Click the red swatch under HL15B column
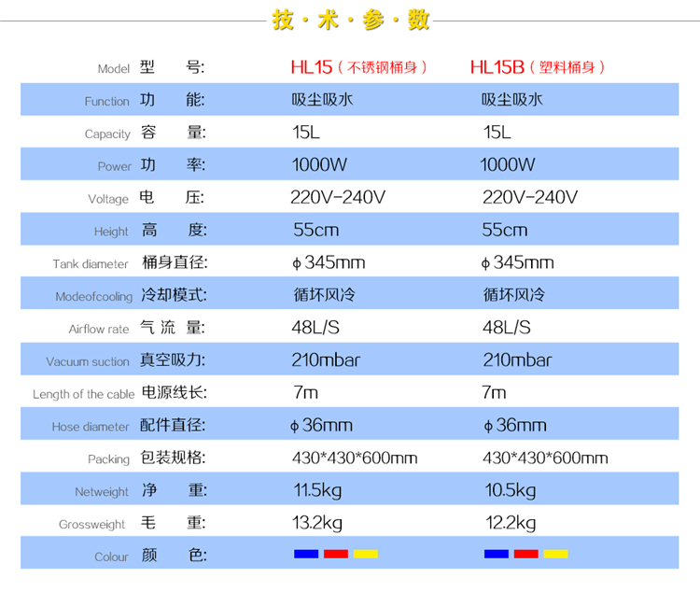700x592 pixels. point(525,554)
